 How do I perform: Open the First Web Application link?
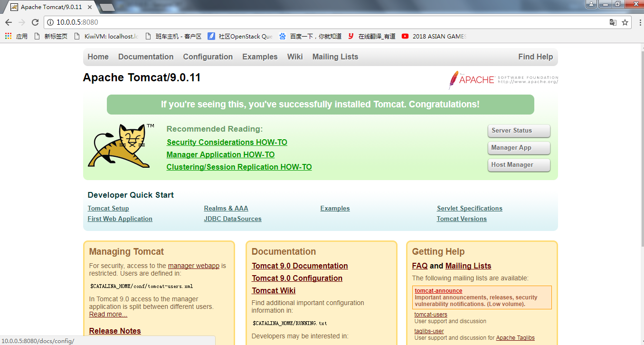tap(120, 219)
